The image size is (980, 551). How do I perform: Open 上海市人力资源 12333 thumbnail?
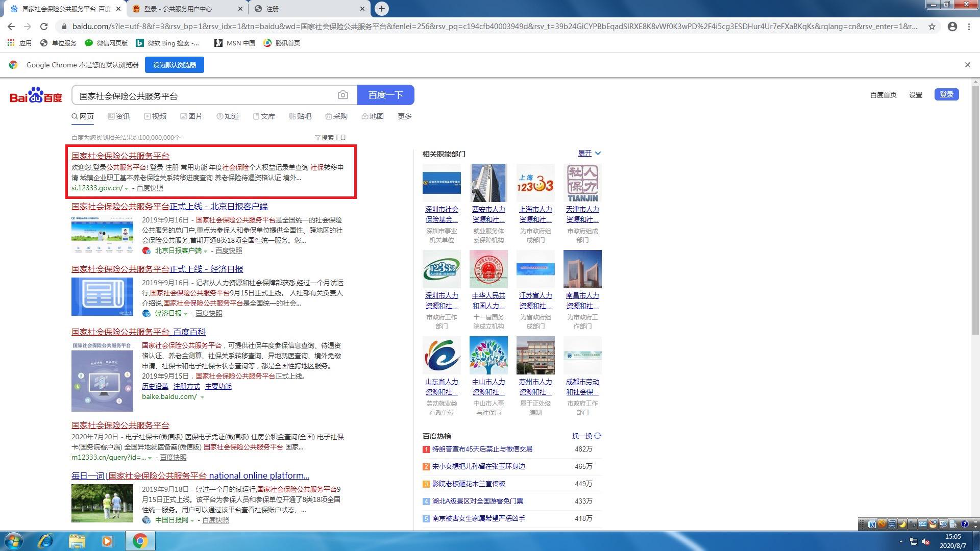535,183
